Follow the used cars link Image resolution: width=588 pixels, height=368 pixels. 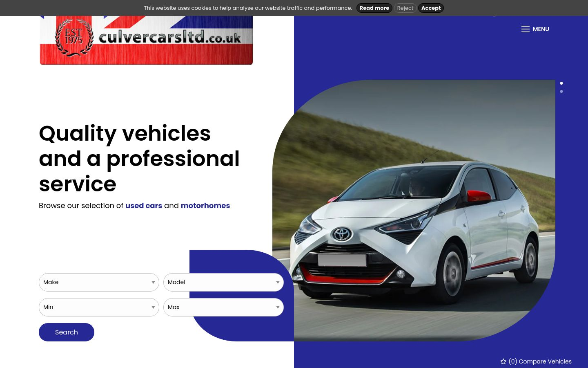pyautogui.click(x=144, y=206)
